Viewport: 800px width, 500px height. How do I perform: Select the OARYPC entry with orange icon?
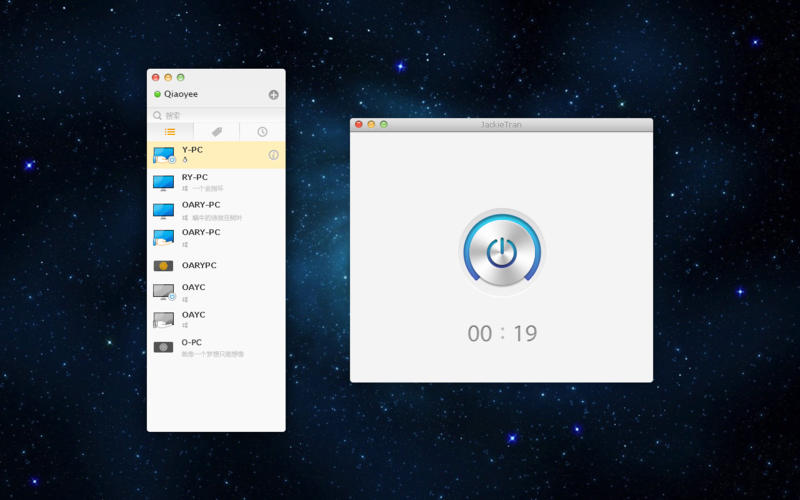pos(210,266)
